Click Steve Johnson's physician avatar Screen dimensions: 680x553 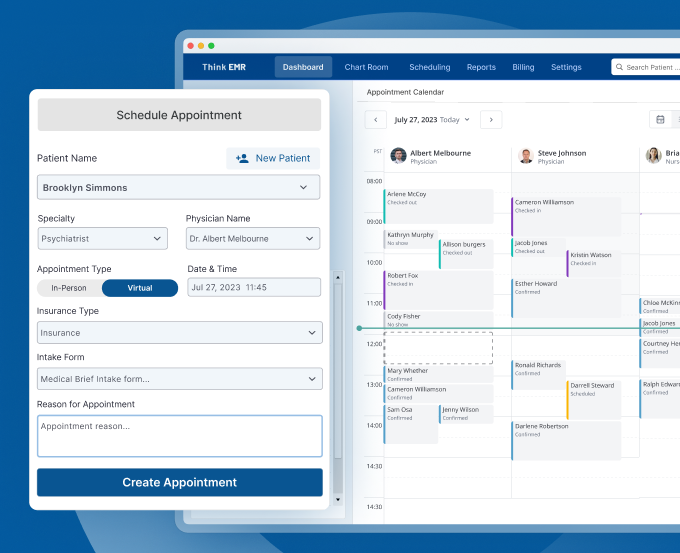click(526, 156)
